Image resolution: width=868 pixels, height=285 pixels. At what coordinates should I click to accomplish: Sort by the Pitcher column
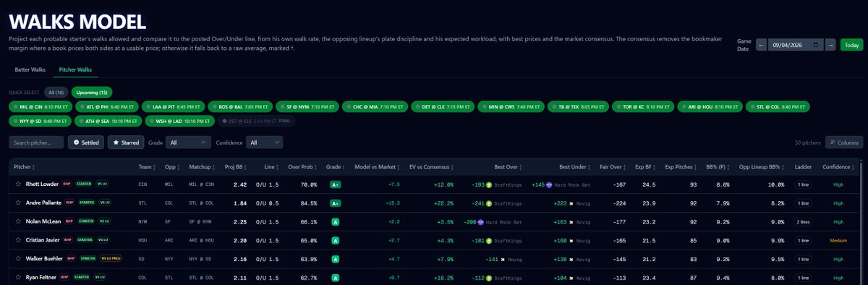pos(24,166)
